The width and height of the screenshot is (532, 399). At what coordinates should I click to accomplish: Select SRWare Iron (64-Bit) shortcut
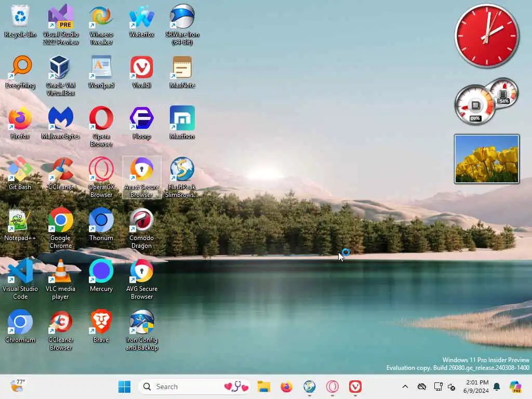click(x=182, y=24)
